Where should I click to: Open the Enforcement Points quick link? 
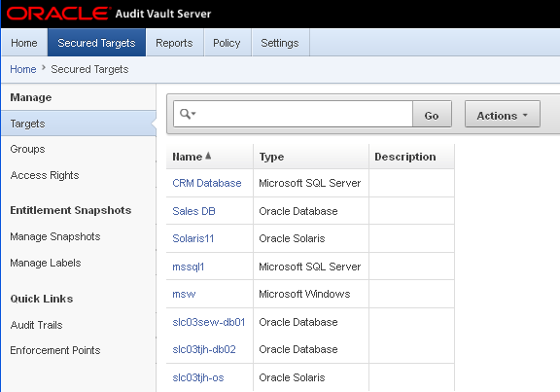[x=55, y=350]
